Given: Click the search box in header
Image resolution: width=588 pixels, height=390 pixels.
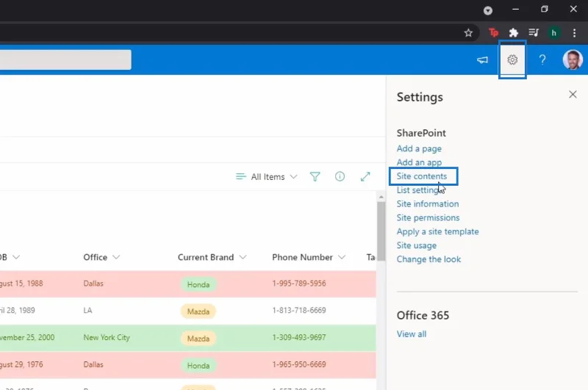Looking at the screenshot, I should pyautogui.click(x=65, y=59).
